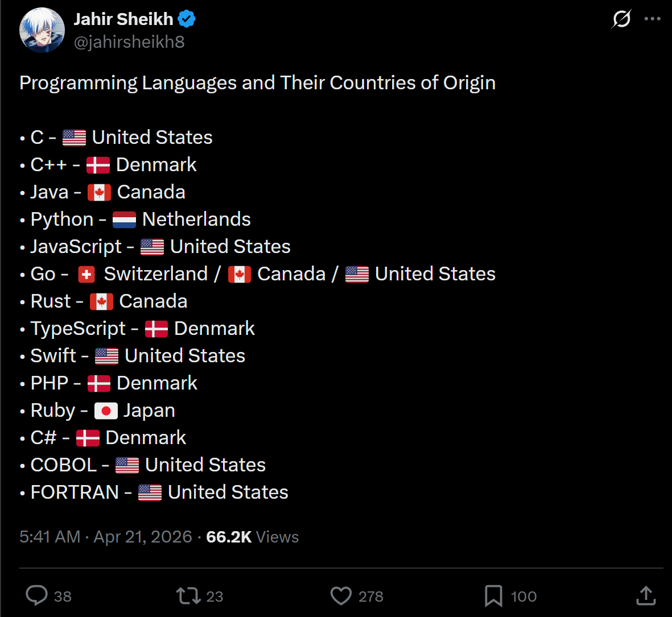Click the Netherlands flag next to Python

(124, 220)
